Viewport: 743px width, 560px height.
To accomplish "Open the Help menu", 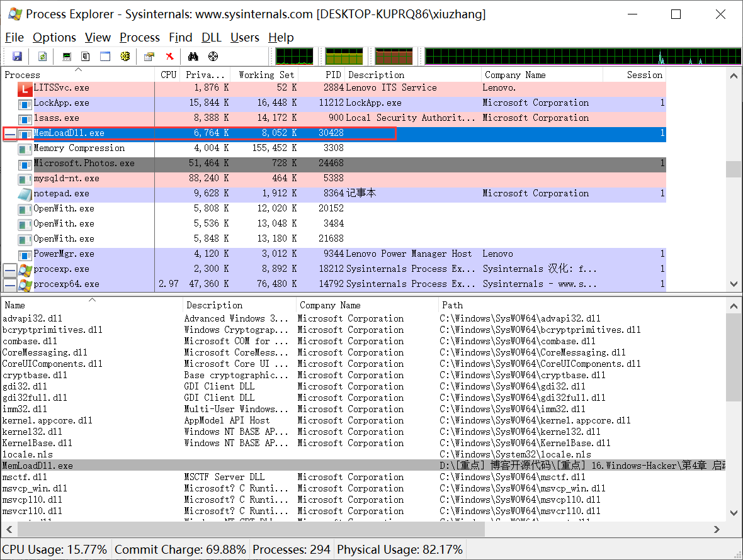I will [281, 37].
